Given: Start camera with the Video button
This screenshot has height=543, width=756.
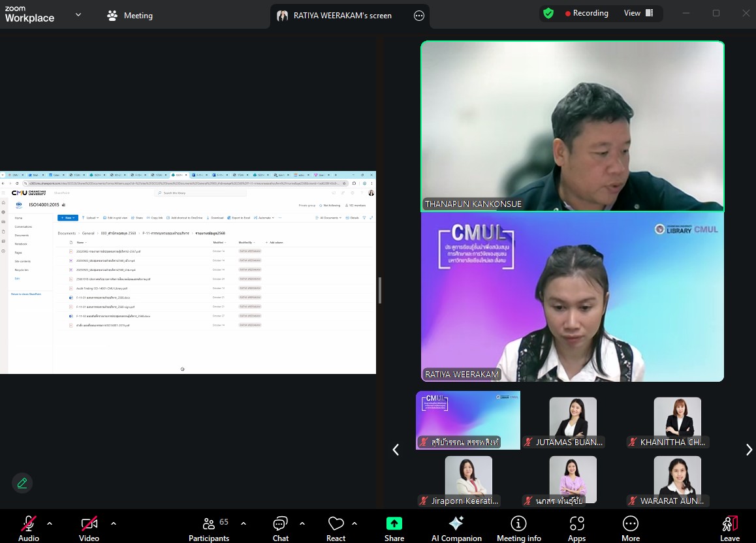Looking at the screenshot, I should click(x=89, y=527).
